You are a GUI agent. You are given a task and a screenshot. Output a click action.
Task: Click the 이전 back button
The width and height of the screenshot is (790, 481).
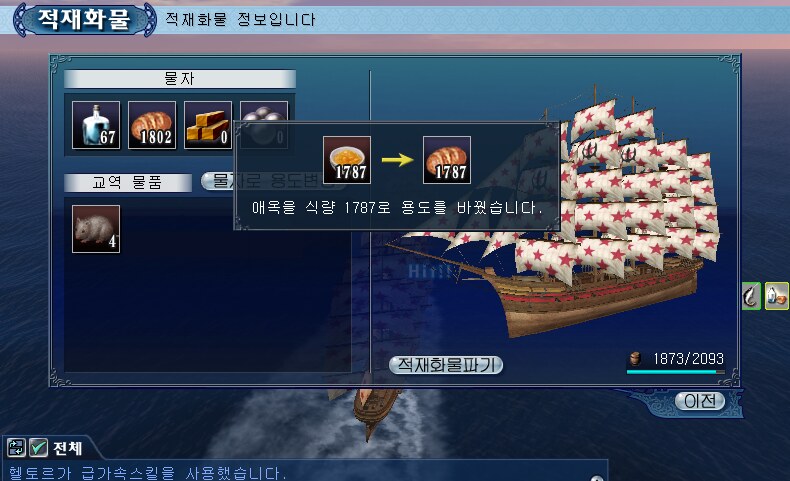[x=700, y=401]
